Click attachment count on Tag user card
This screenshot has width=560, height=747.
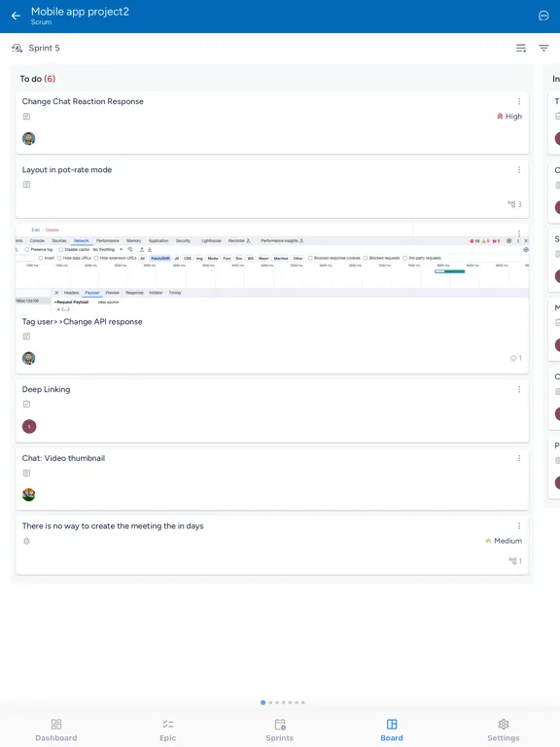(515, 358)
